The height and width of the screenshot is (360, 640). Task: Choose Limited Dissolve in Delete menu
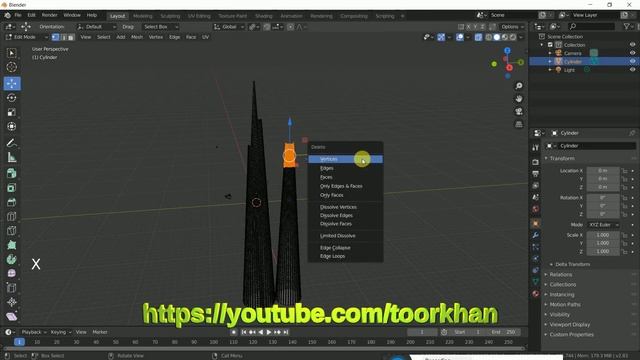[345, 236]
